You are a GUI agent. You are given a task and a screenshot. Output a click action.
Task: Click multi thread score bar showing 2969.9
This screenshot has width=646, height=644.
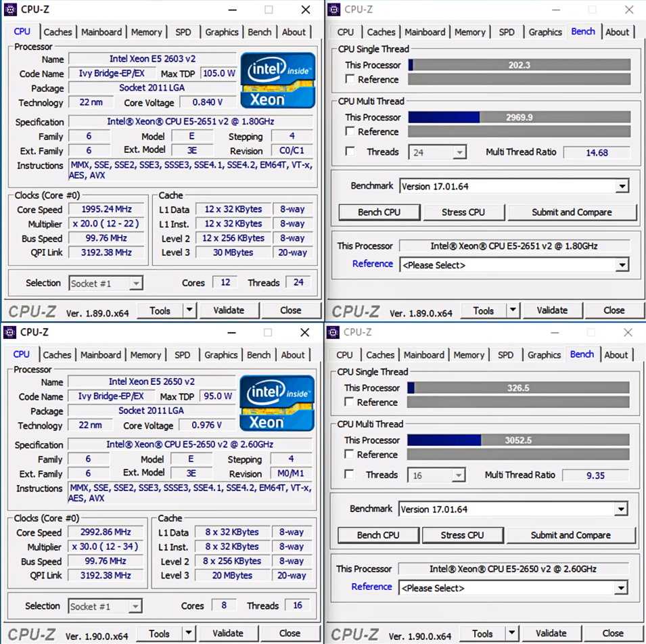click(x=519, y=117)
